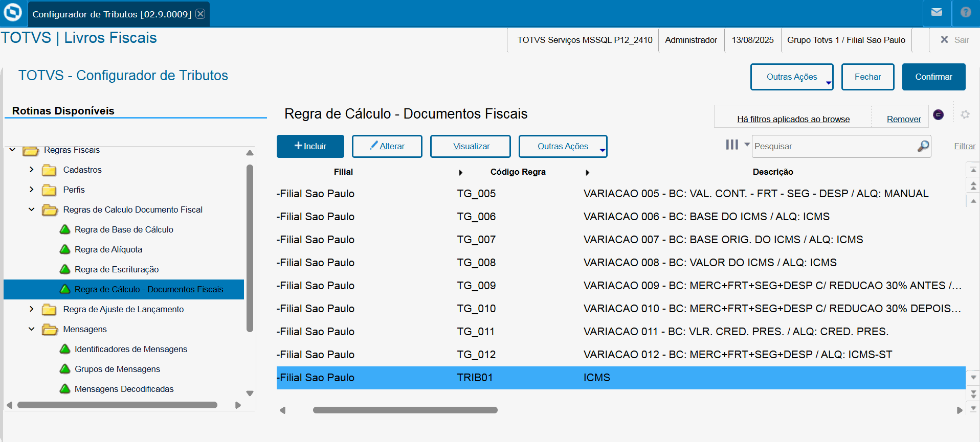Click the tree panel's horizontal scrollbar thumb
This screenshot has width=980, height=442.
click(x=117, y=405)
